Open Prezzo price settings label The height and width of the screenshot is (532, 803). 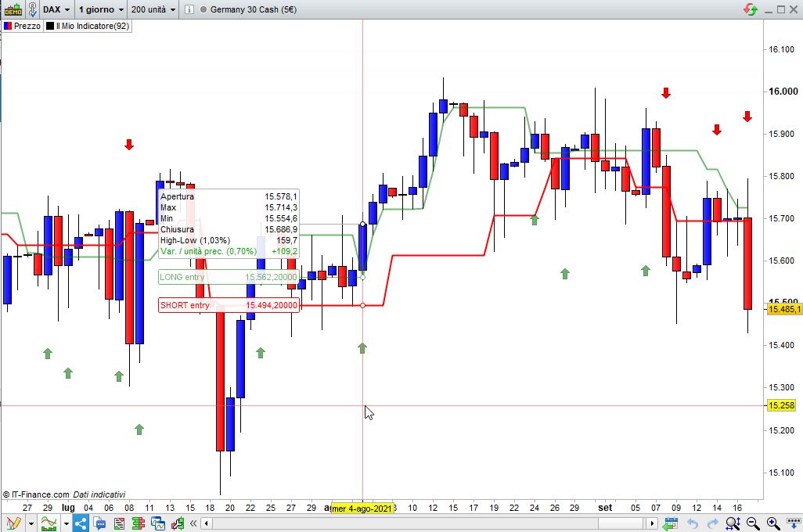point(22,26)
